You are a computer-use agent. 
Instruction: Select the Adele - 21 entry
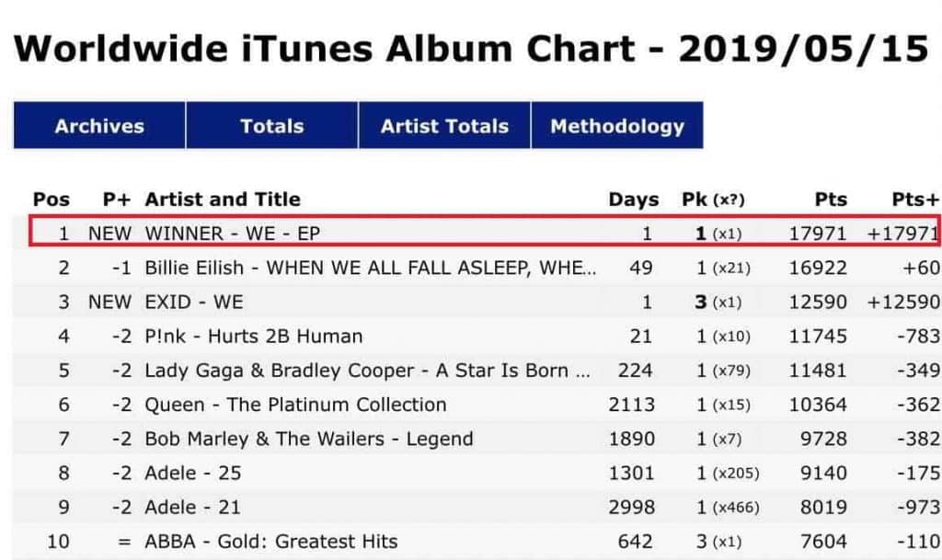(192, 507)
